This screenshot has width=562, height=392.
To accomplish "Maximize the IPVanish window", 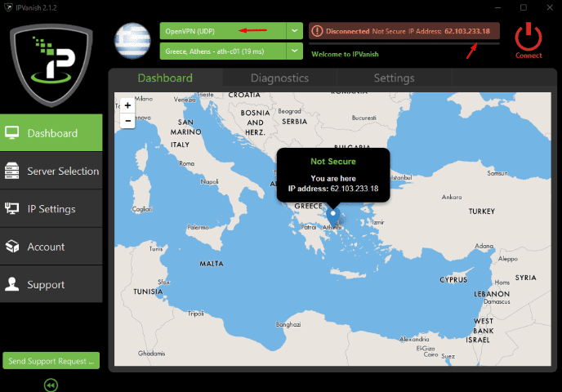I will pyautogui.click(x=524, y=7).
